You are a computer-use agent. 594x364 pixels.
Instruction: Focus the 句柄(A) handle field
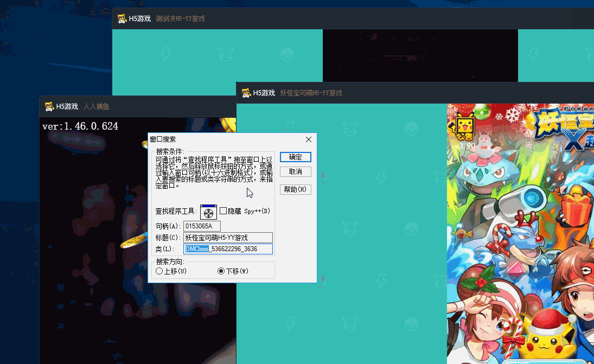(x=202, y=226)
